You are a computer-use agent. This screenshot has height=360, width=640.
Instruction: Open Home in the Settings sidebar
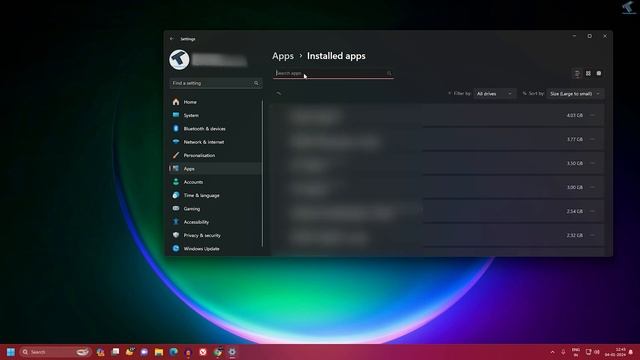click(215, 102)
